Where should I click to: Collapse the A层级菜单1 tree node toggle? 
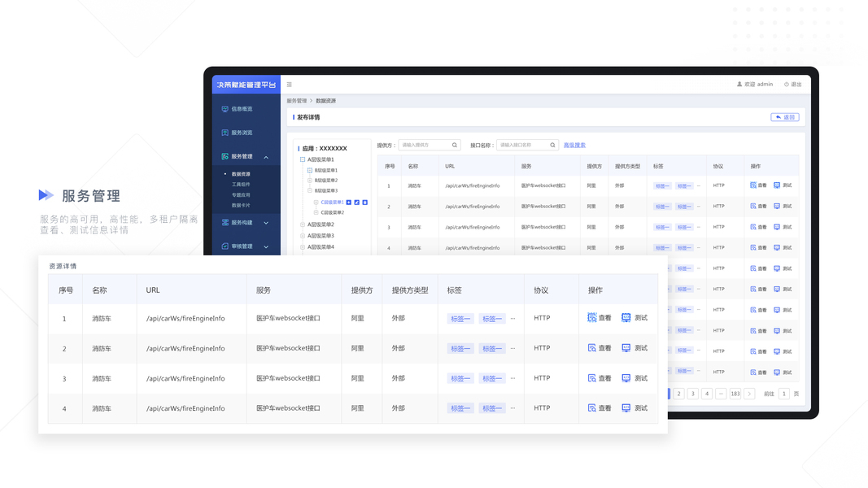point(303,159)
